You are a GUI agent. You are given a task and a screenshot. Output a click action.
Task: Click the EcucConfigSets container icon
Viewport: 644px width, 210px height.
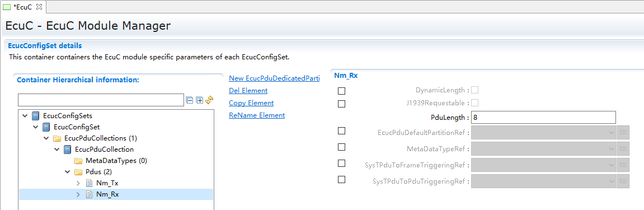click(36, 116)
